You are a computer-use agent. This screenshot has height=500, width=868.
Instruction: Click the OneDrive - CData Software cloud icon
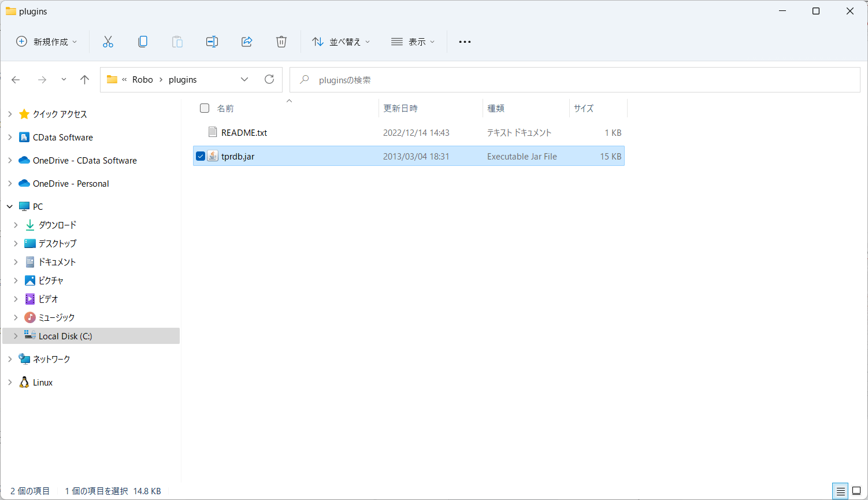click(x=24, y=160)
